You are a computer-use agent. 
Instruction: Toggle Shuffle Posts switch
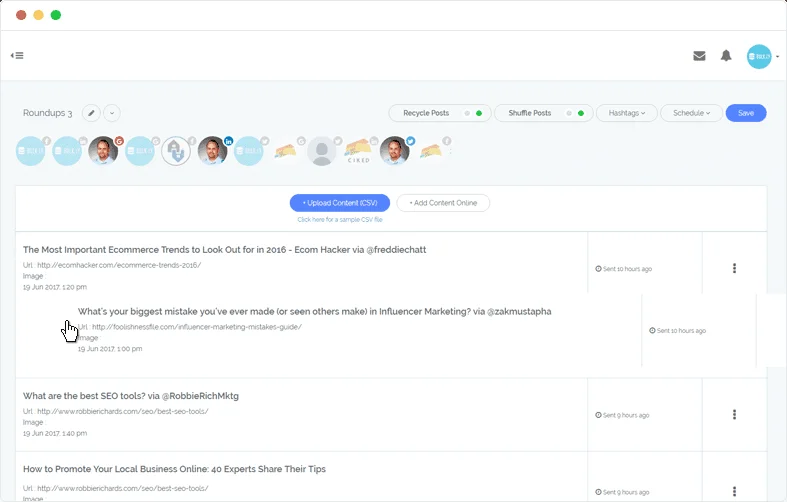pos(572,113)
